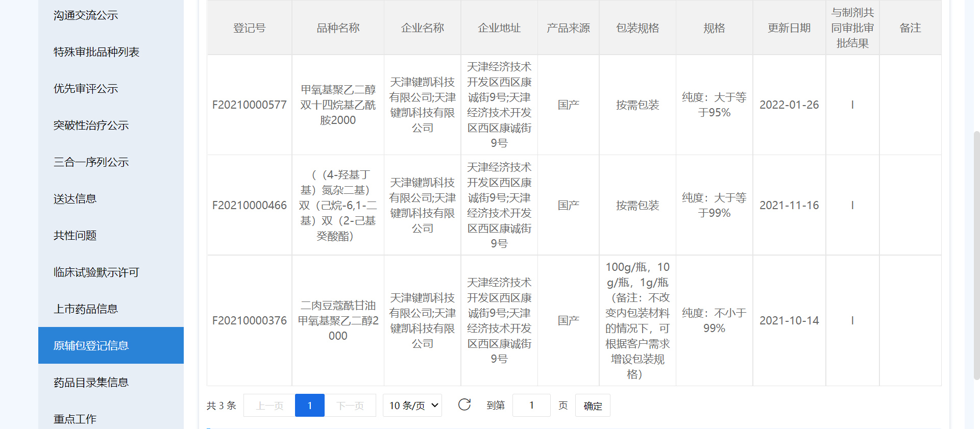Click packaging cell starting with 100g/瓶
The height and width of the screenshot is (429, 980).
(638, 321)
